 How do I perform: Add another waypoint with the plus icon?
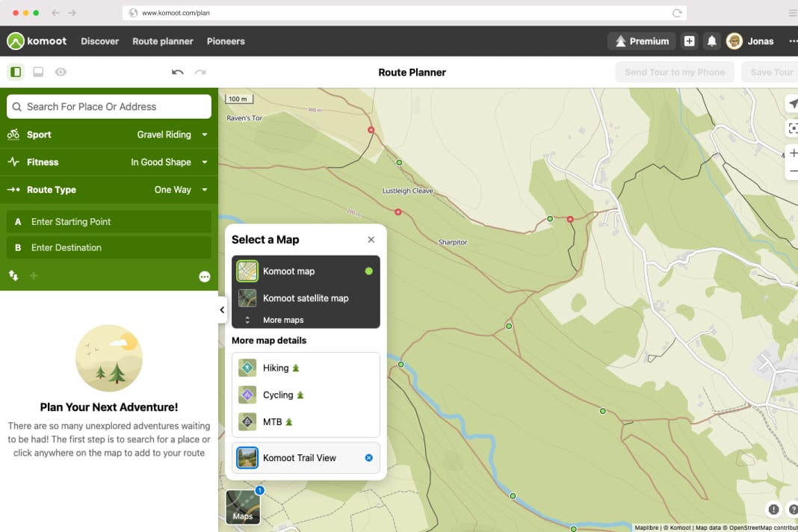point(34,276)
